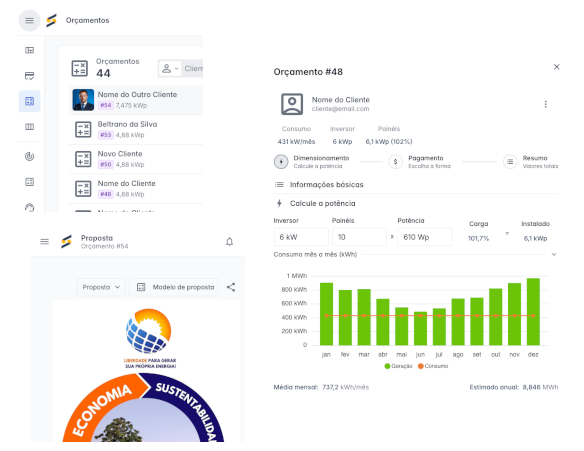The width and height of the screenshot is (584, 451).
Task: Select the Nome do Outro Cliente photo thumbnail
Action: click(83, 100)
